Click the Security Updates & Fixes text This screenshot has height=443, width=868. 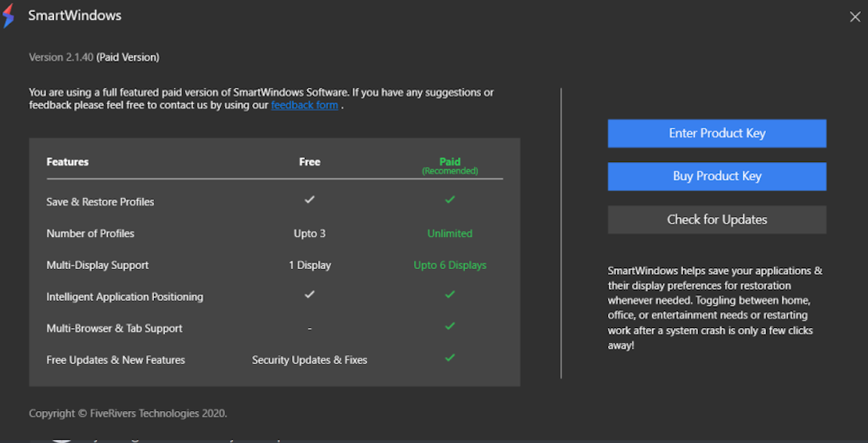click(x=310, y=360)
